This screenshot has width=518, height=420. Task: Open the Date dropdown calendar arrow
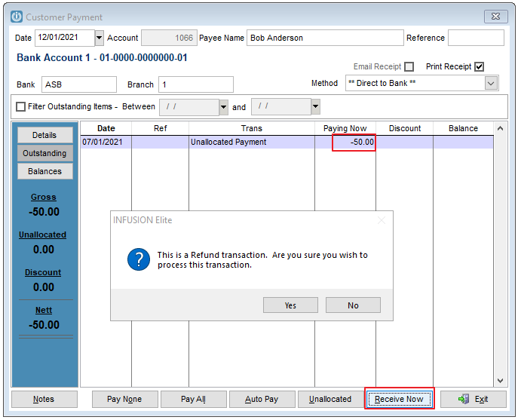(x=100, y=38)
